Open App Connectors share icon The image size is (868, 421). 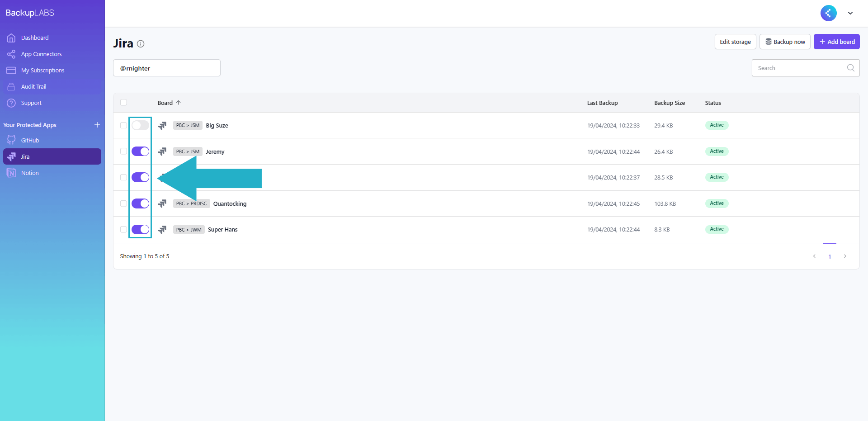pos(11,54)
